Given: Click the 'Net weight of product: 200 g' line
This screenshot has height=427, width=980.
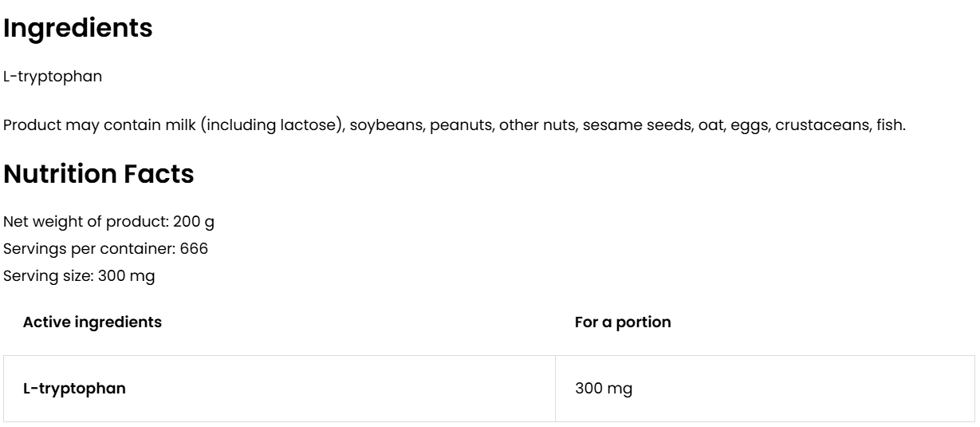Looking at the screenshot, I should (98, 221).
